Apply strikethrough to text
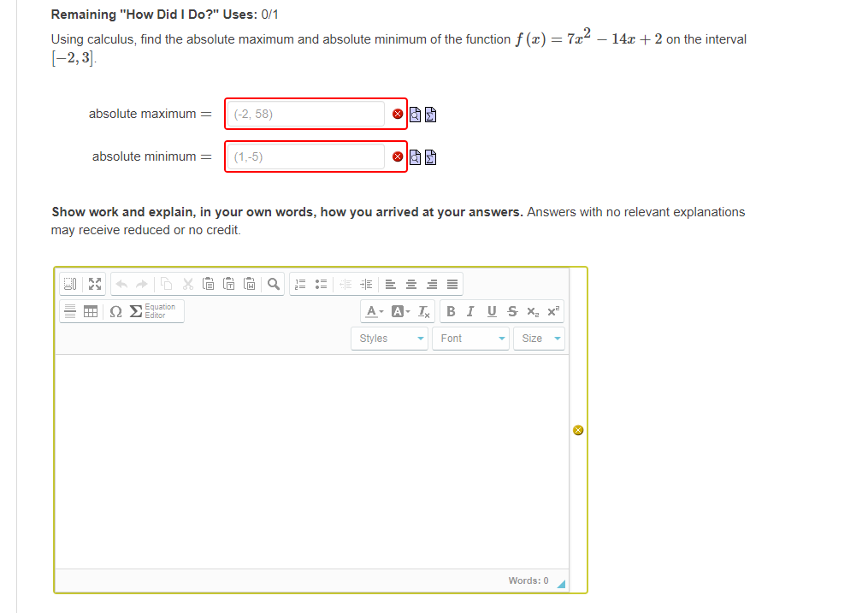Screen dimensions: 868x613 [511, 311]
